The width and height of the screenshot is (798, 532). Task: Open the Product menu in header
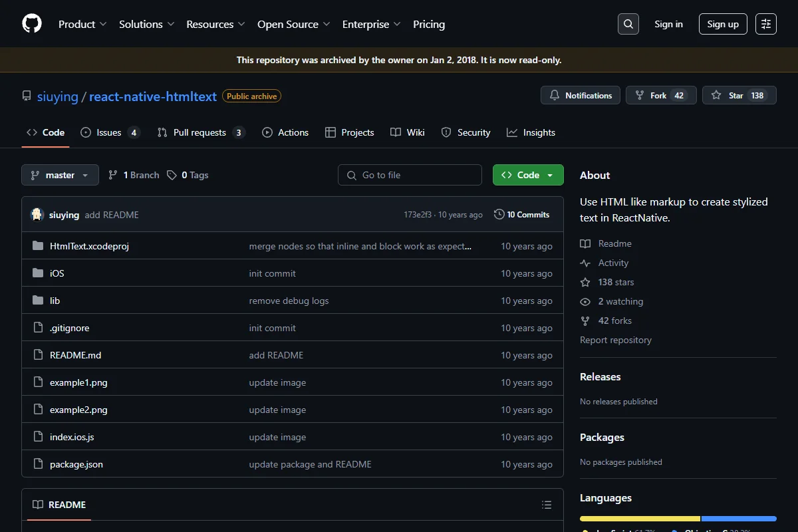(x=82, y=24)
